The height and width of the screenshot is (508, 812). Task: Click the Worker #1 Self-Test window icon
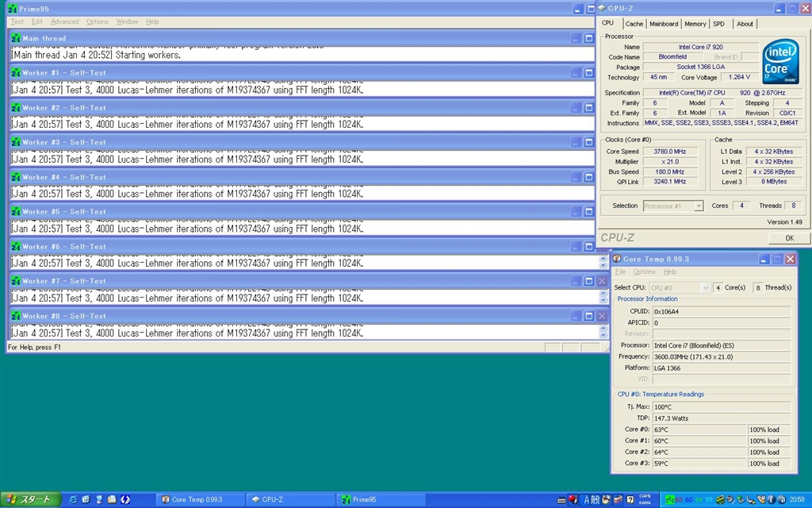(15, 73)
